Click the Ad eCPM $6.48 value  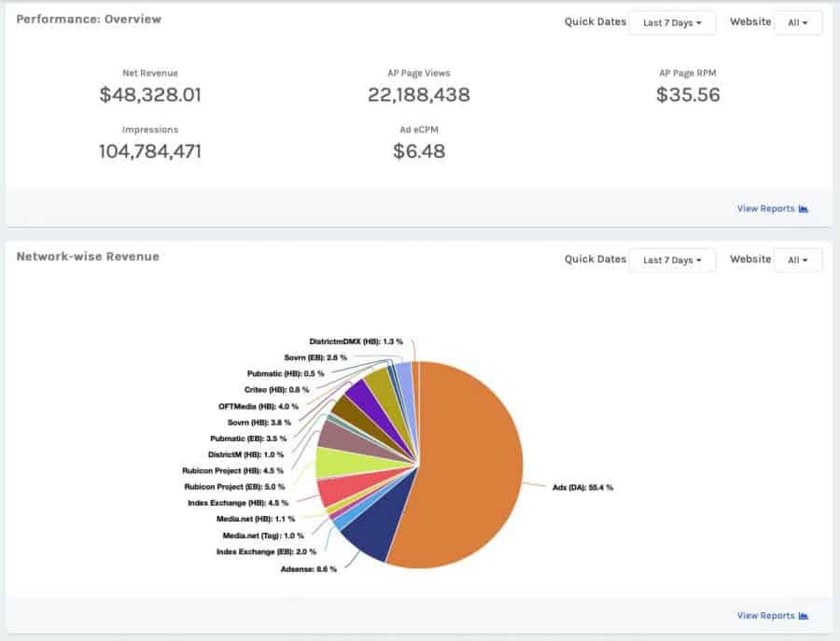pyautogui.click(x=419, y=151)
